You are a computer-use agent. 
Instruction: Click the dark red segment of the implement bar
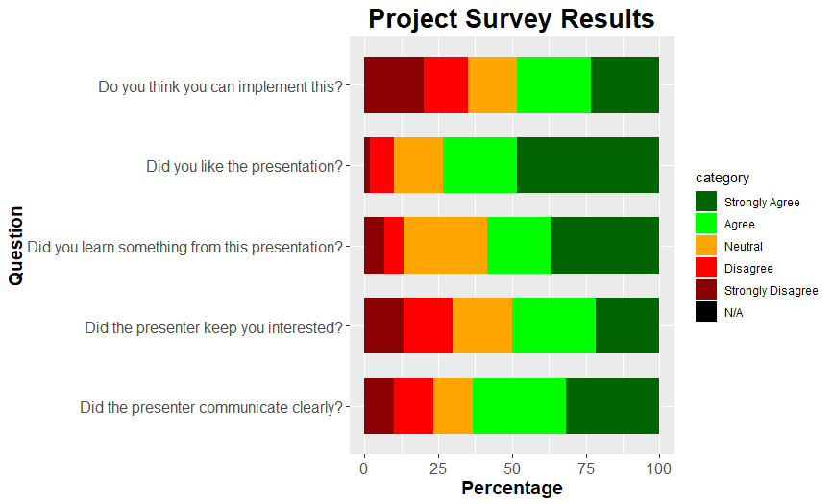coord(394,85)
